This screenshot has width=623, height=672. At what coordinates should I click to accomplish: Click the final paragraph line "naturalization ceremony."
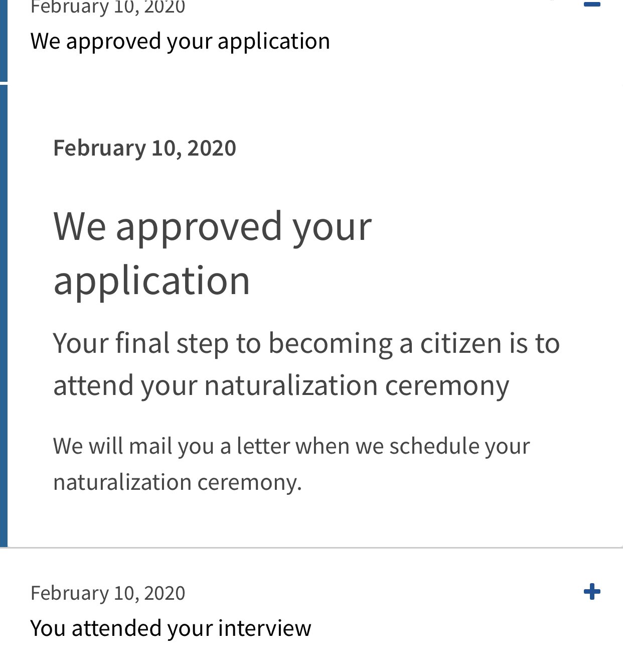coord(178,483)
